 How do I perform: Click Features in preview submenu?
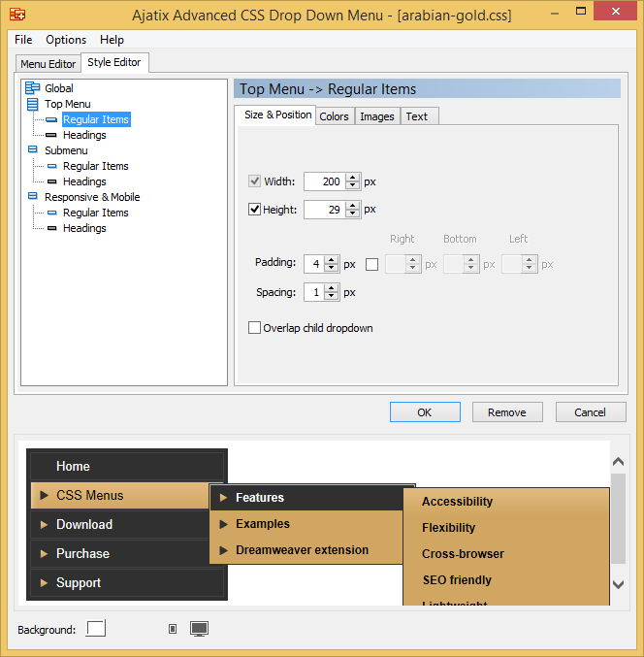pyautogui.click(x=306, y=497)
